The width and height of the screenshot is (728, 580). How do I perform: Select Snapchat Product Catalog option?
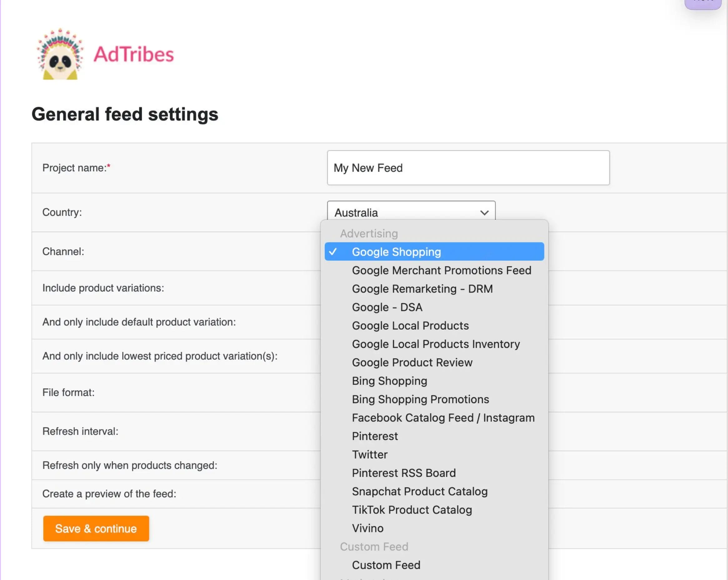(x=420, y=491)
